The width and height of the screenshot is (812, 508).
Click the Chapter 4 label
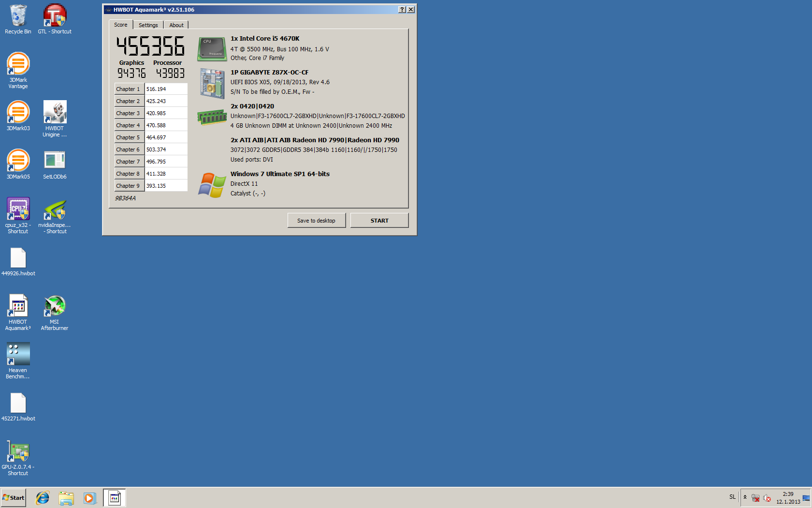[129, 125]
